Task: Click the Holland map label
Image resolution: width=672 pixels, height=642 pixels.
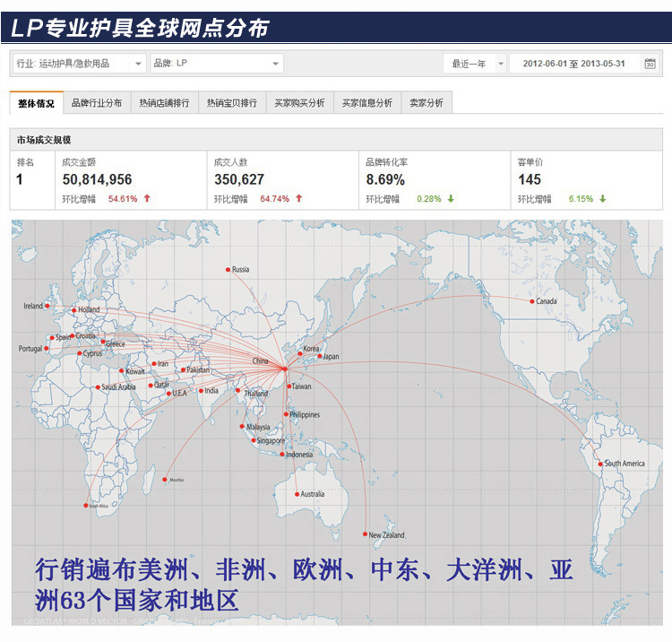Action: [x=89, y=309]
